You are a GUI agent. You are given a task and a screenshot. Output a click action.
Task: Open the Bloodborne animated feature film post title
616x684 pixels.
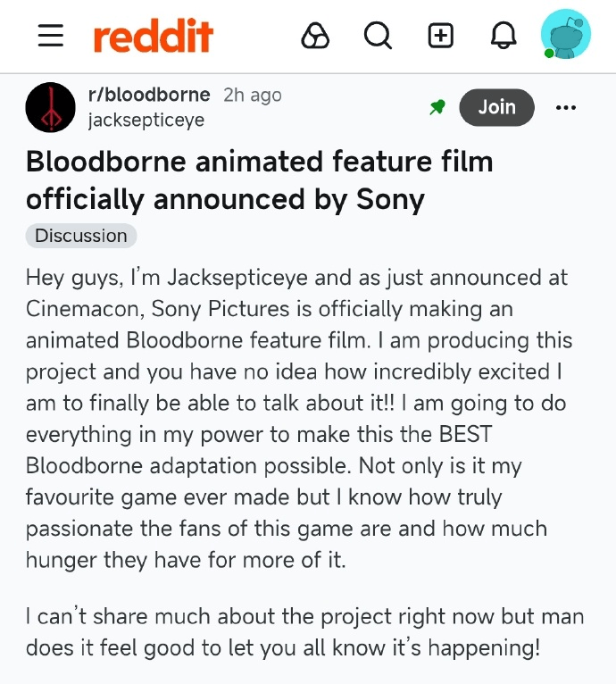click(x=259, y=180)
